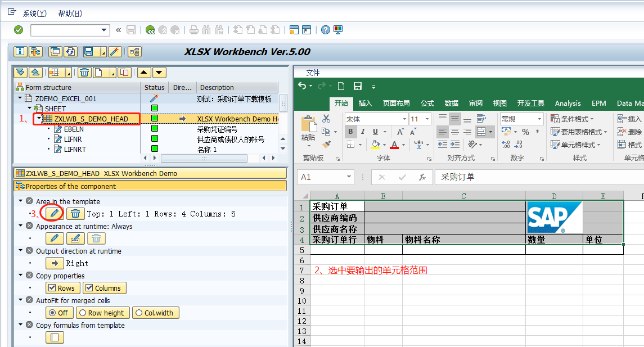The height and width of the screenshot is (347, 644).
Task: Open the Excel 文件 tab
Action: tap(313, 73)
